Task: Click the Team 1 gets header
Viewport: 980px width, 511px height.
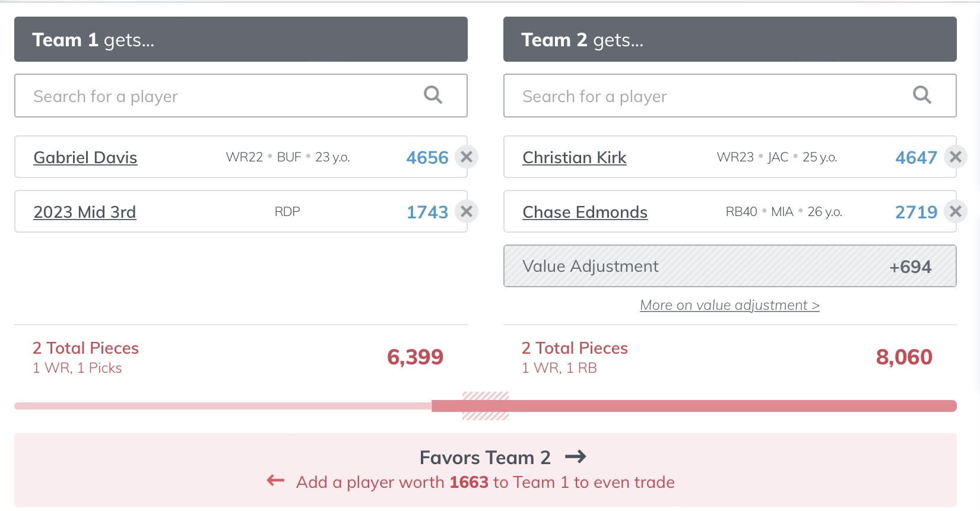Action: (x=241, y=39)
